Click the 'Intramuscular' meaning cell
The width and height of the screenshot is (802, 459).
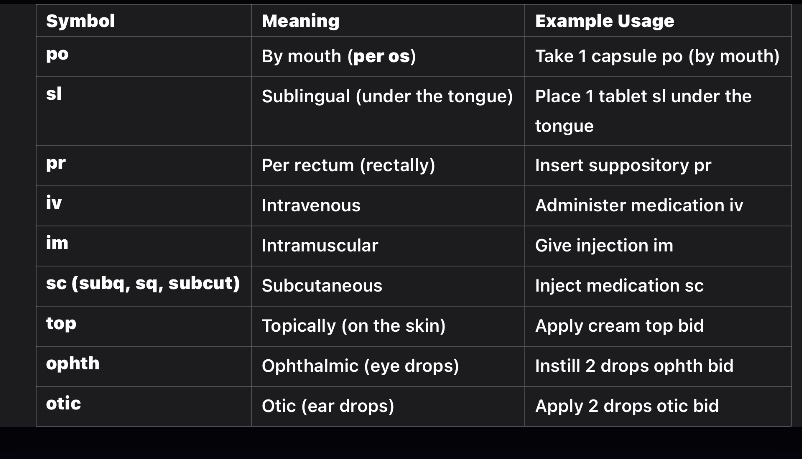pyautogui.click(x=320, y=245)
